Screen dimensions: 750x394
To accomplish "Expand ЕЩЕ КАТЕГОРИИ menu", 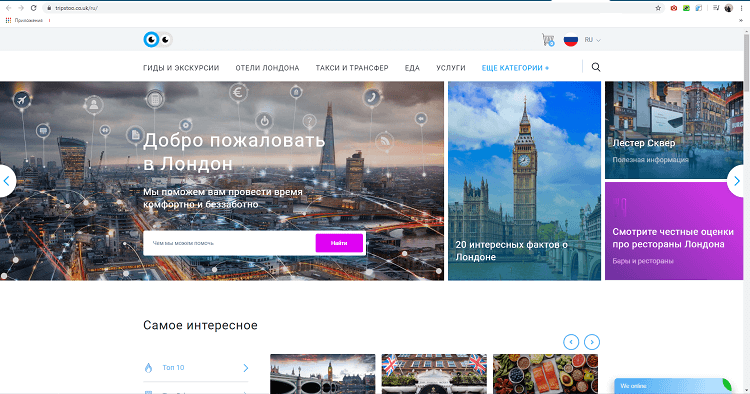I will click(515, 68).
